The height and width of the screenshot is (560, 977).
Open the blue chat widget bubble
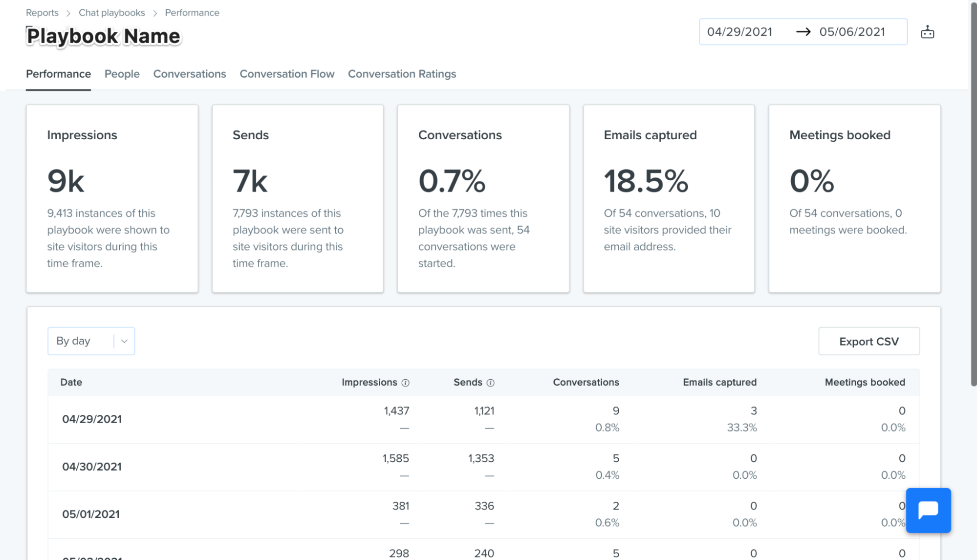pos(928,510)
